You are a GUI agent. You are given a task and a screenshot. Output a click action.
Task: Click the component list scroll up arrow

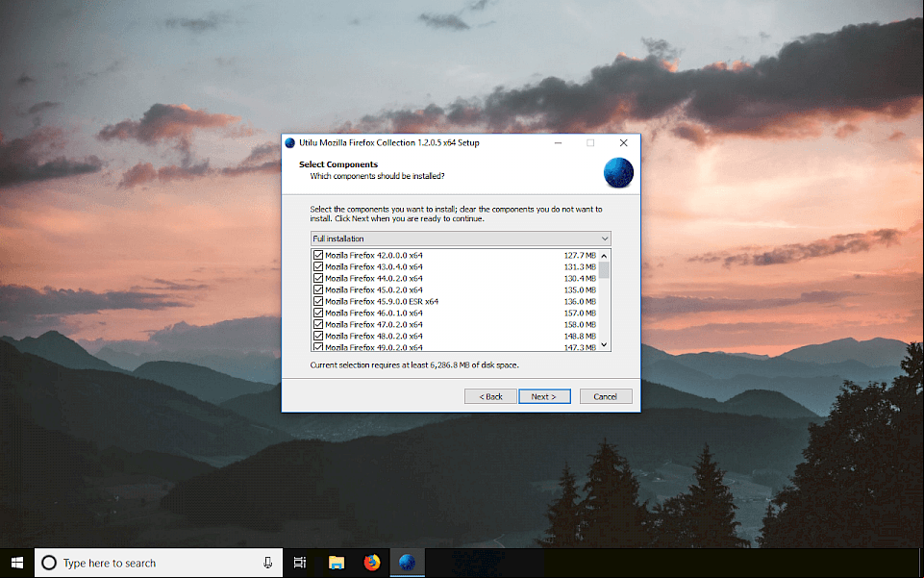604,256
